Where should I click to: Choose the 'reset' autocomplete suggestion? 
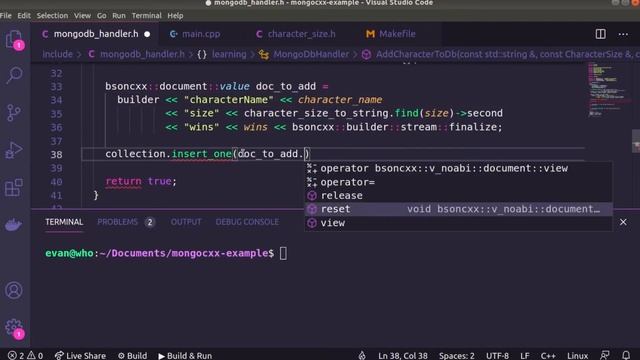(x=458, y=209)
